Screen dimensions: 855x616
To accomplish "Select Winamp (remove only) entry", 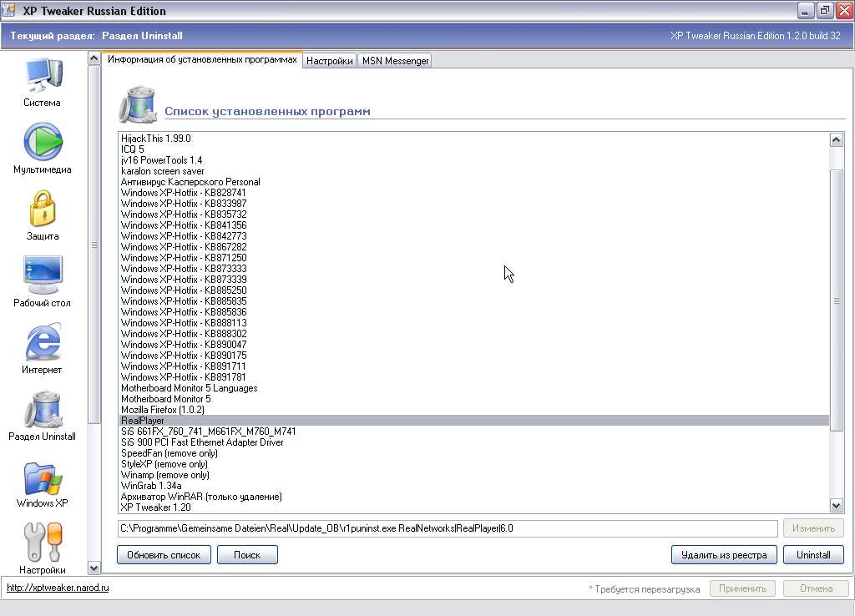I will coord(473,475).
